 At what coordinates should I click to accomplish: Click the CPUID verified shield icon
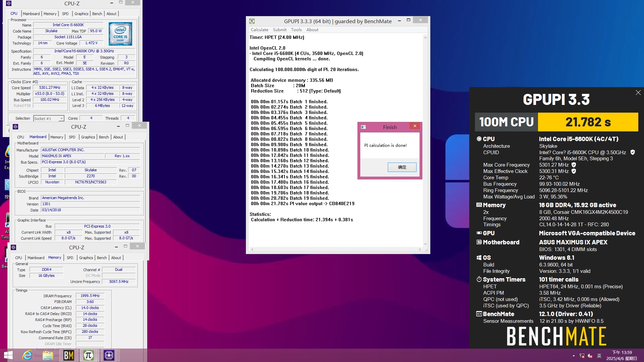(x=633, y=152)
